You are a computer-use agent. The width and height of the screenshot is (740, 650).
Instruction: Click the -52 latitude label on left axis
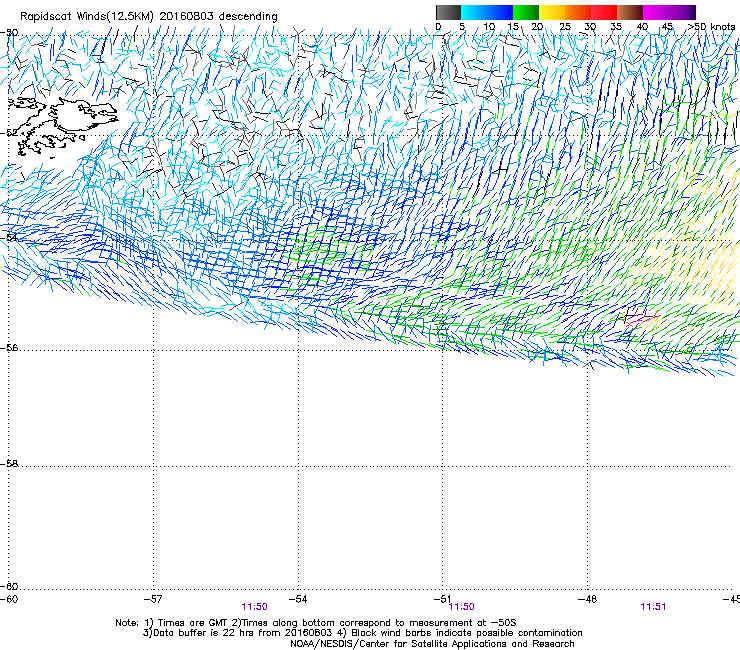coord(9,133)
